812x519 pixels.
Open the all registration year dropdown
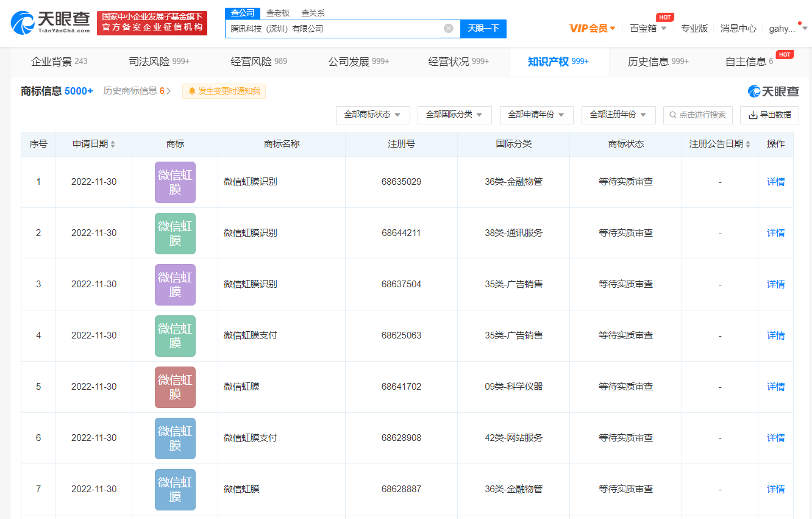618,115
